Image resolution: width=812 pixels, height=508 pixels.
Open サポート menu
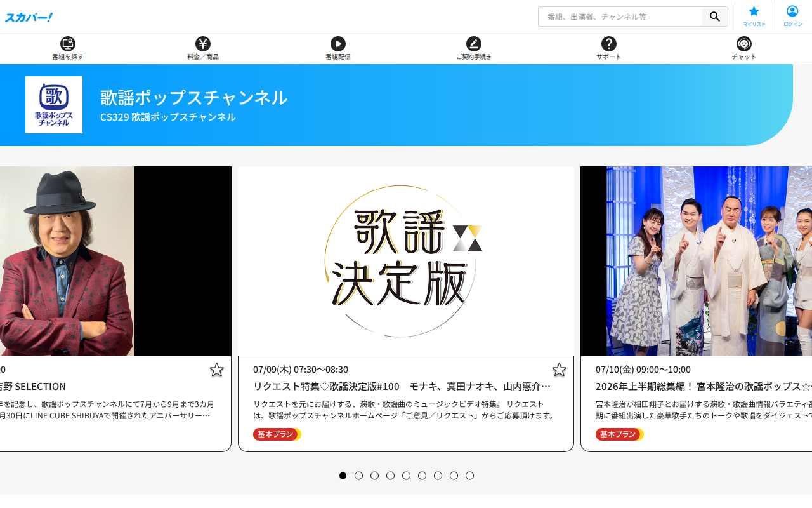pos(609,48)
